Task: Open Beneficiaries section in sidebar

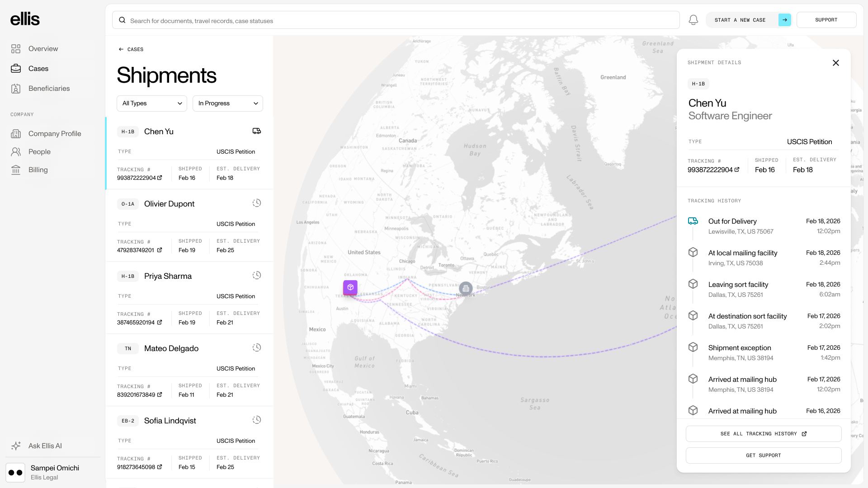Action: click(49, 89)
